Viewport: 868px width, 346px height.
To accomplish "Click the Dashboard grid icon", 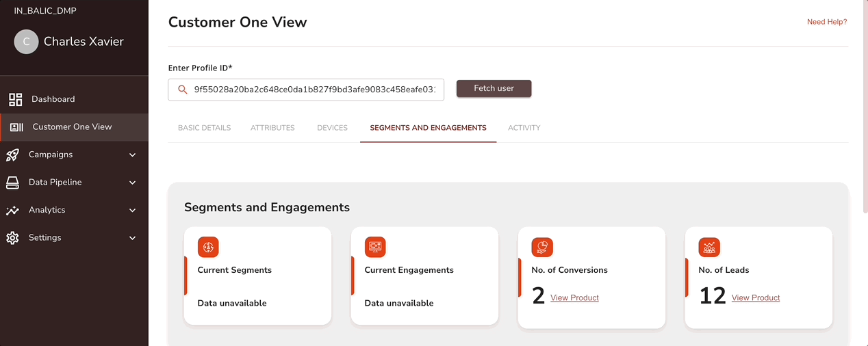I will tap(15, 99).
